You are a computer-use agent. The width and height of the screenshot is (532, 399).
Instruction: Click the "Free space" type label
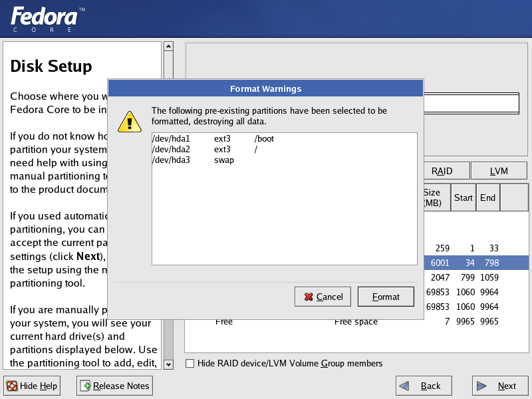[x=356, y=322]
